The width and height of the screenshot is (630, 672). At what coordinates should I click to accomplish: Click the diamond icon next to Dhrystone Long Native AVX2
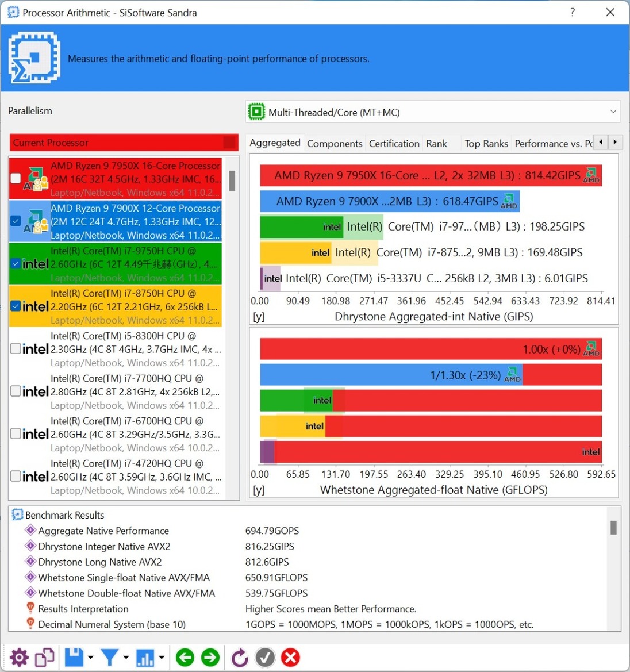coord(30,561)
